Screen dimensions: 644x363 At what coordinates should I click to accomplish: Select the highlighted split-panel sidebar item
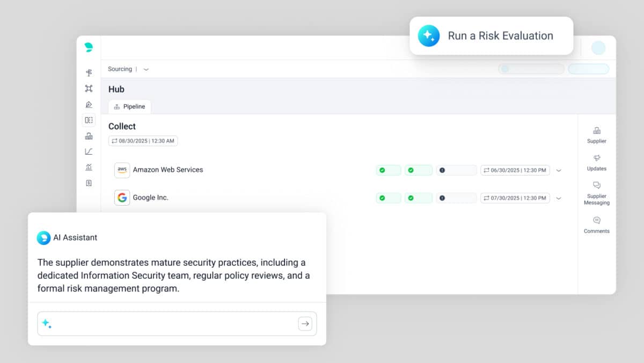(x=89, y=120)
